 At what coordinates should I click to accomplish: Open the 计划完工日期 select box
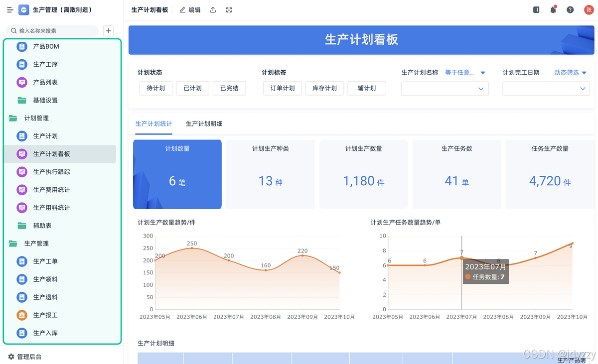pyautogui.click(x=546, y=89)
